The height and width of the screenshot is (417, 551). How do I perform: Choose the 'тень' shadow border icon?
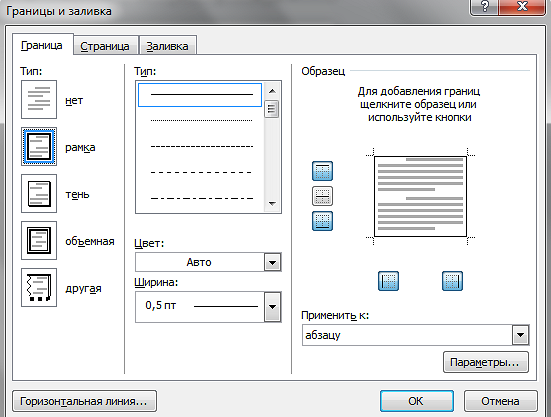click(39, 194)
